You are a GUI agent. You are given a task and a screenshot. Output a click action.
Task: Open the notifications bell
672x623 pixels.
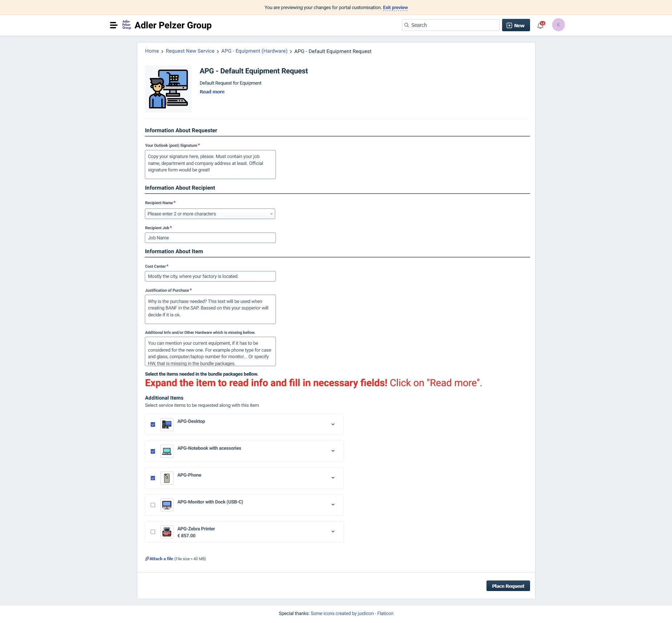(540, 25)
